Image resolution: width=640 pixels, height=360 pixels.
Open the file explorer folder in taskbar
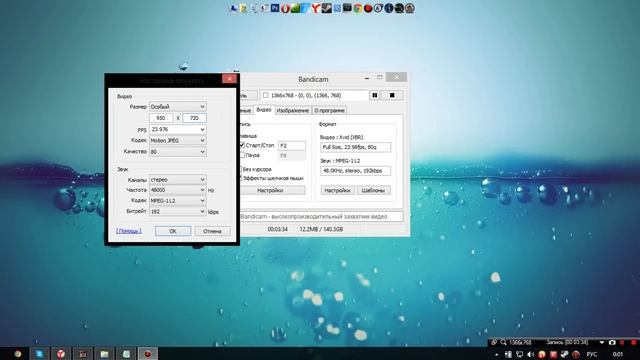click(x=104, y=354)
